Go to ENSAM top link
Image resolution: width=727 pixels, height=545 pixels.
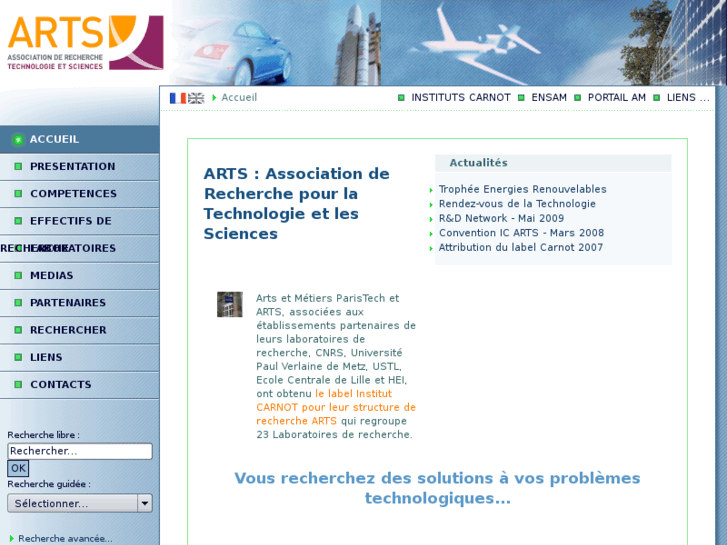click(x=549, y=98)
